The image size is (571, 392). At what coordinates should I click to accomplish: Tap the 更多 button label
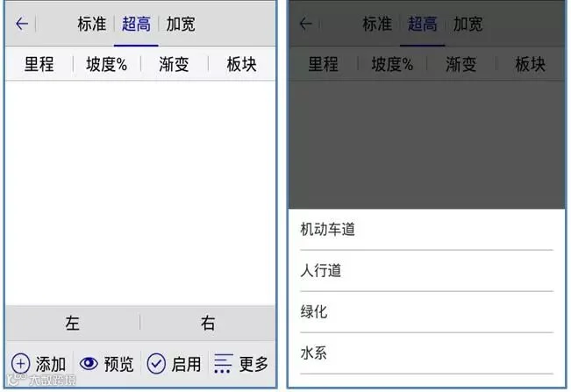(x=253, y=364)
